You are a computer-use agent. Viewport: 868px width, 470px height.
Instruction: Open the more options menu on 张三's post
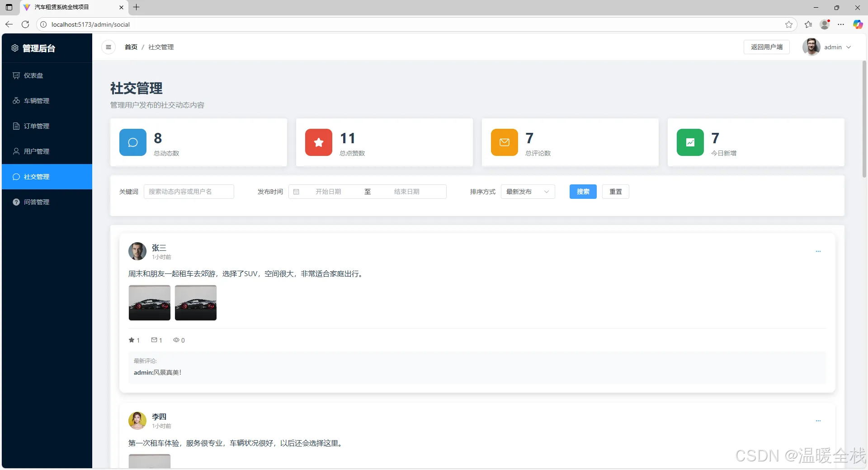[818, 251]
